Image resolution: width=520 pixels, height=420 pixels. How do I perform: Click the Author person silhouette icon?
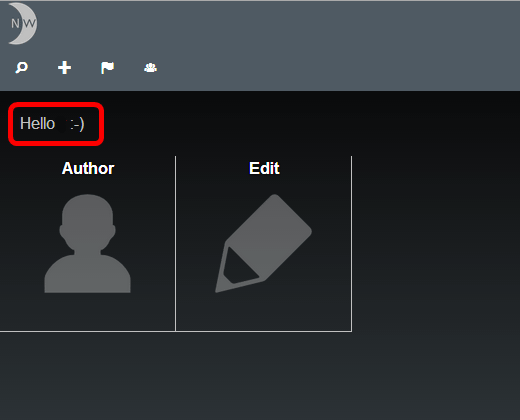pyautogui.click(x=87, y=243)
